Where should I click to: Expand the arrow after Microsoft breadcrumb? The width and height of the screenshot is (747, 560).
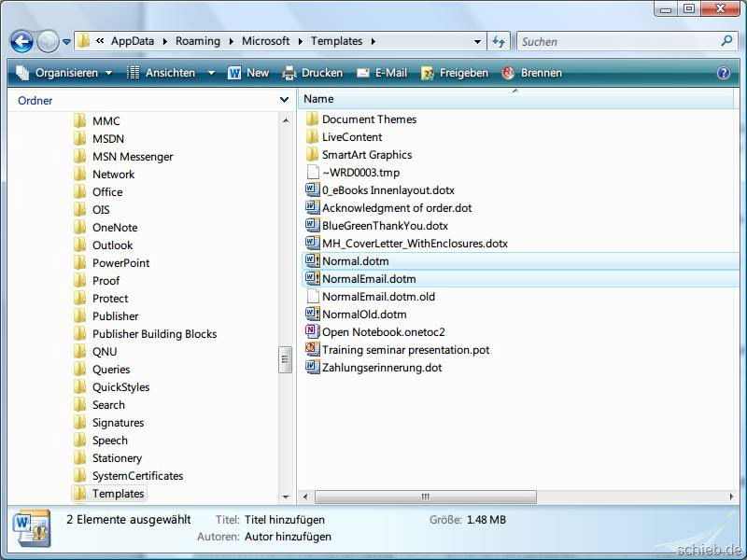pos(300,41)
